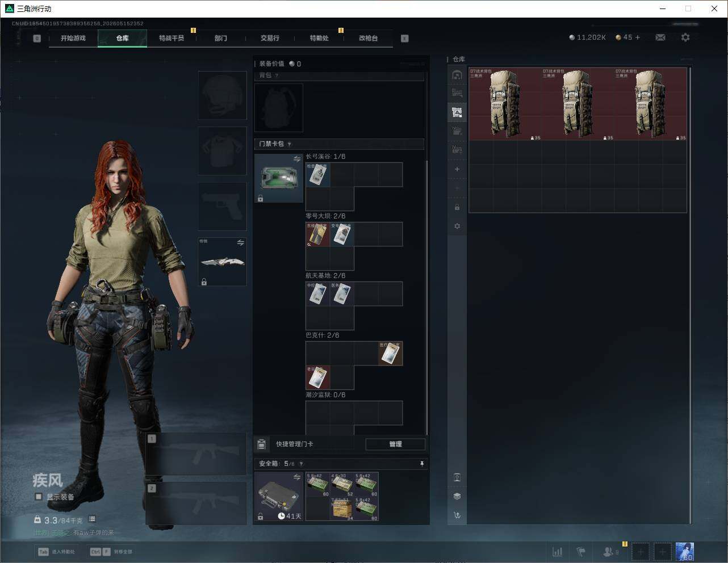
Task: Switch to the 交易行 tab
Action: click(x=270, y=38)
